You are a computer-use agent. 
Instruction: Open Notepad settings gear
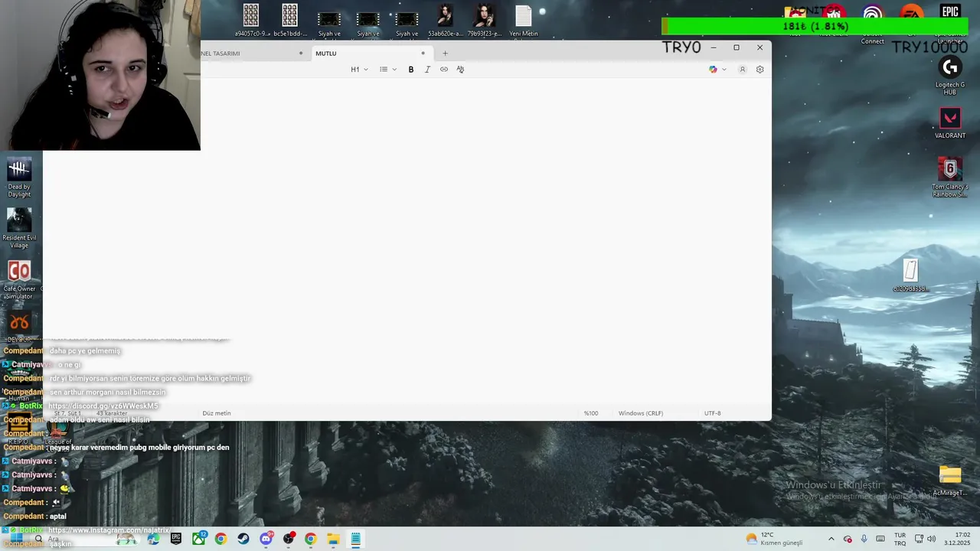coord(760,70)
